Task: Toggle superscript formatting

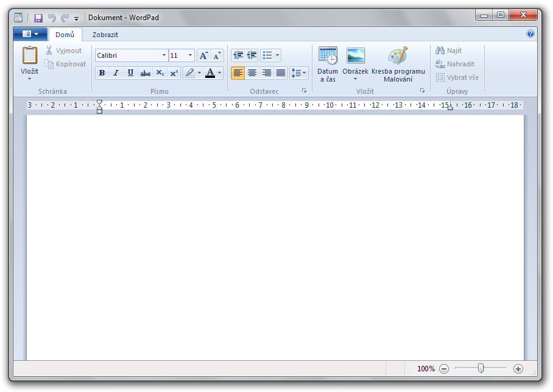Action: pos(174,73)
